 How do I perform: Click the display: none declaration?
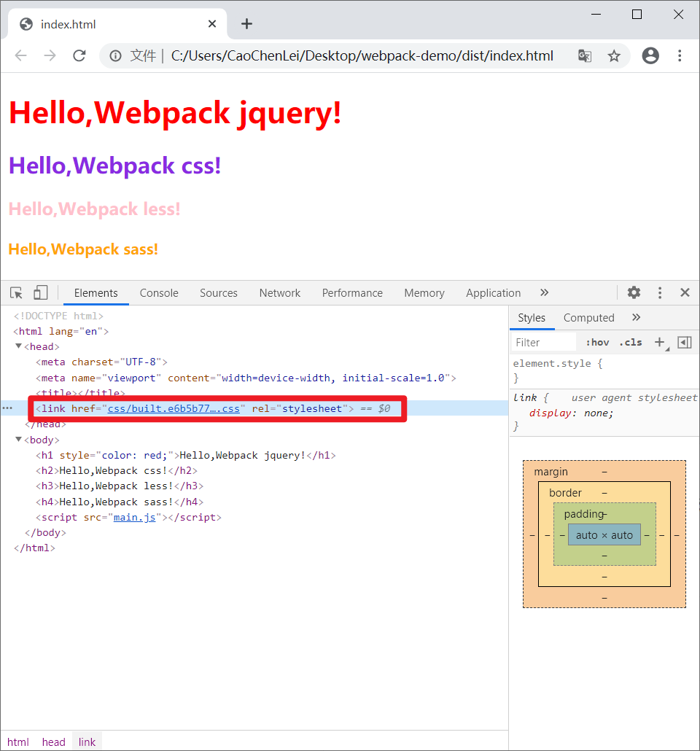tap(571, 413)
